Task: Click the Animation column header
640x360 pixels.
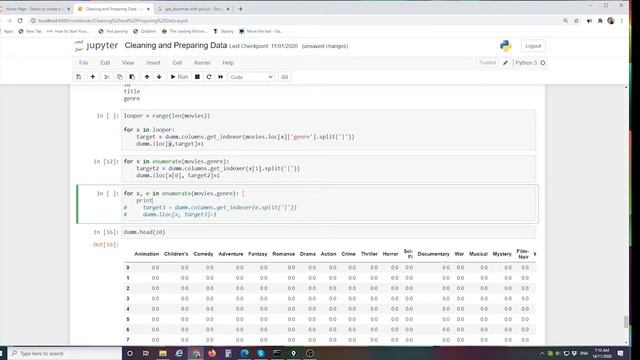Action: coord(147,254)
